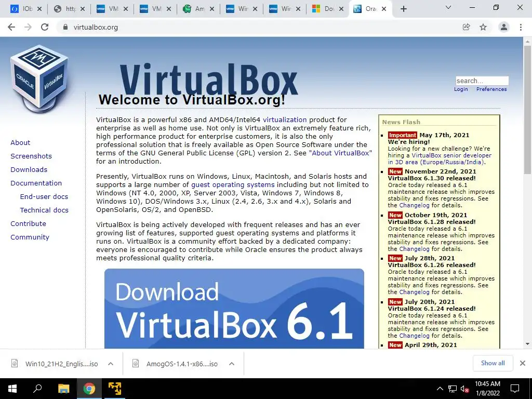The width and height of the screenshot is (532, 399).
Task: Open the Windows Start menu
Action: click(x=12, y=389)
